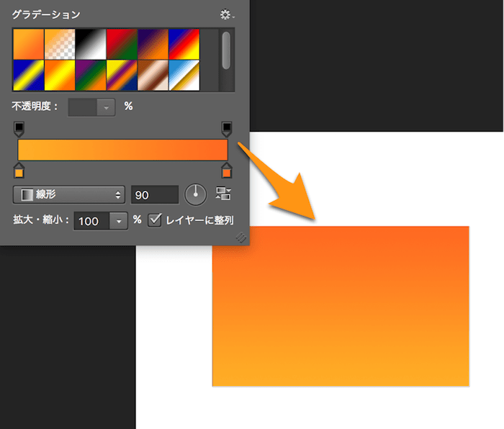Image resolution: width=504 pixels, height=429 pixels.
Task: Open the gradient panel gear menu
Action: pyautogui.click(x=227, y=15)
